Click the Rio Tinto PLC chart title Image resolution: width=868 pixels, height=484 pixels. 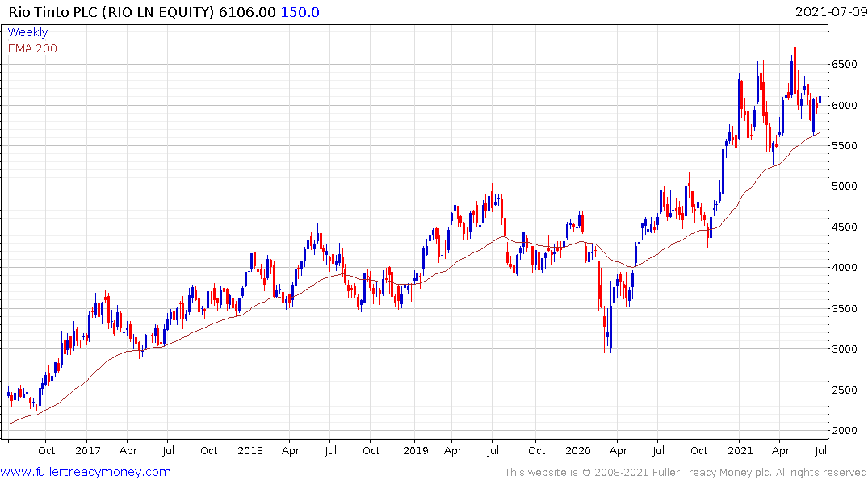click(111, 12)
